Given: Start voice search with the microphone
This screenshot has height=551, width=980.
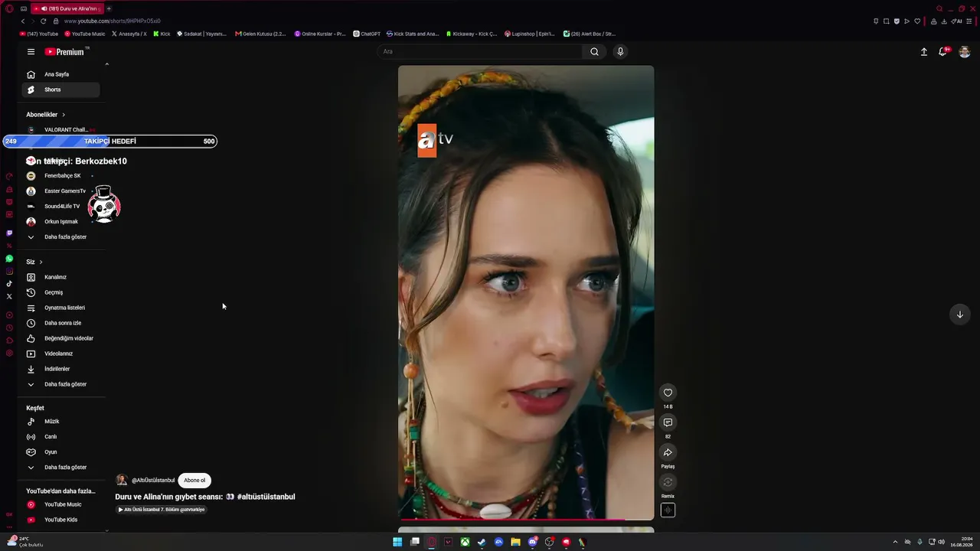Looking at the screenshot, I should [620, 52].
